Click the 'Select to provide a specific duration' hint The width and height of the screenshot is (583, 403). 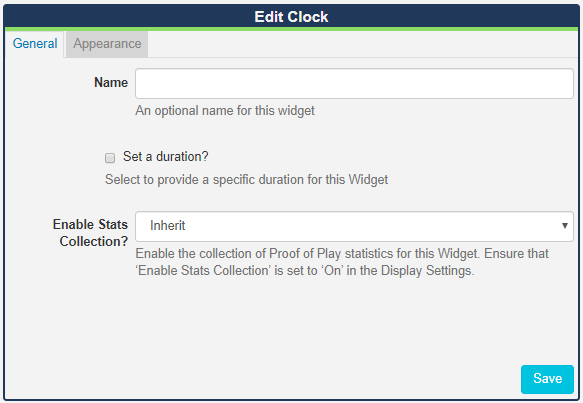[246, 180]
